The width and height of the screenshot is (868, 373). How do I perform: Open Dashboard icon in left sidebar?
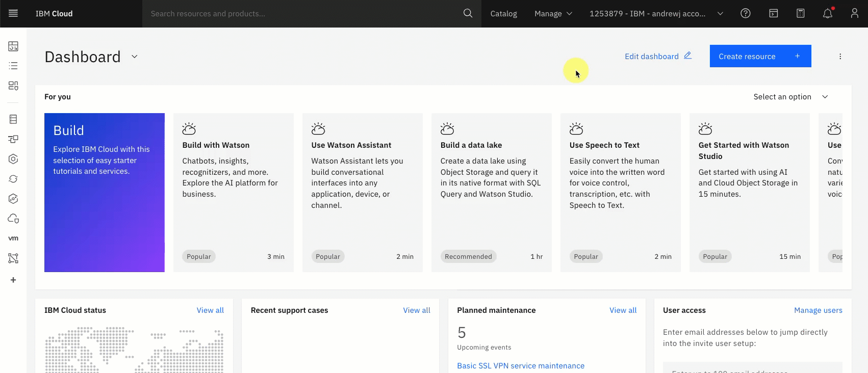(x=13, y=46)
